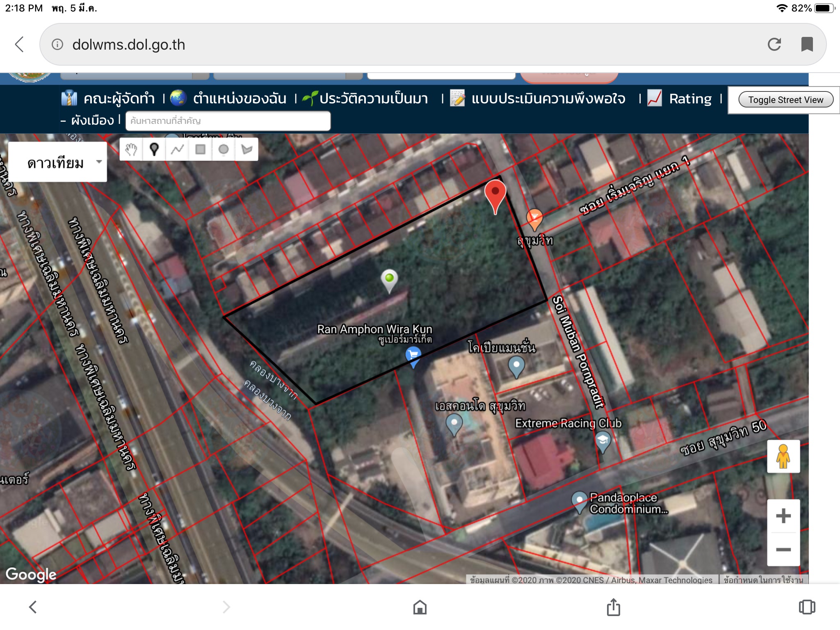Viewport: 840px width, 630px height.
Task: Select the circle drawing tool
Action: (x=224, y=150)
